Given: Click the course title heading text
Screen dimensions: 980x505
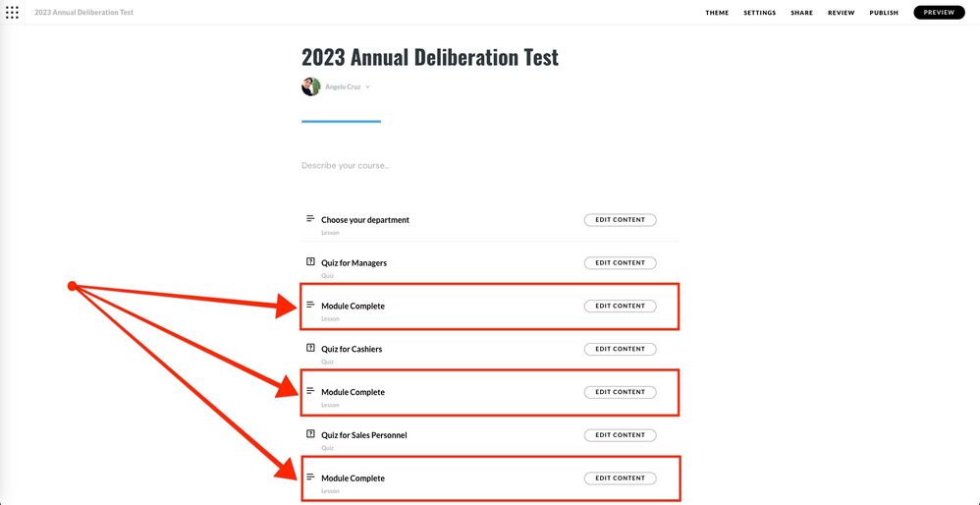Looking at the screenshot, I should click(x=429, y=57).
